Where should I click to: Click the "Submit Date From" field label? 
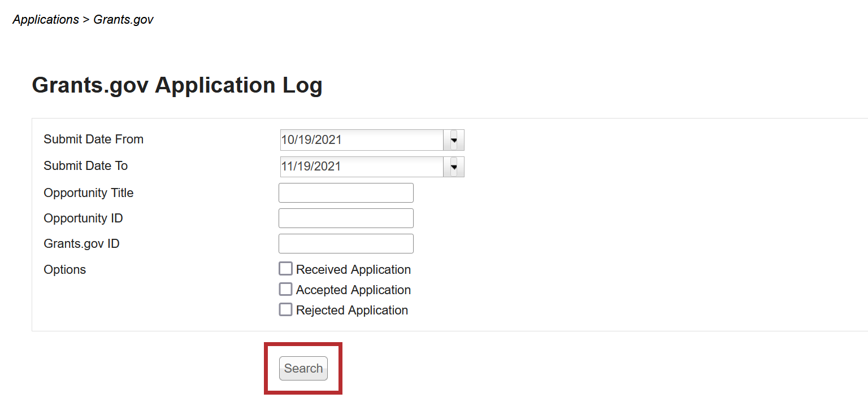click(93, 139)
